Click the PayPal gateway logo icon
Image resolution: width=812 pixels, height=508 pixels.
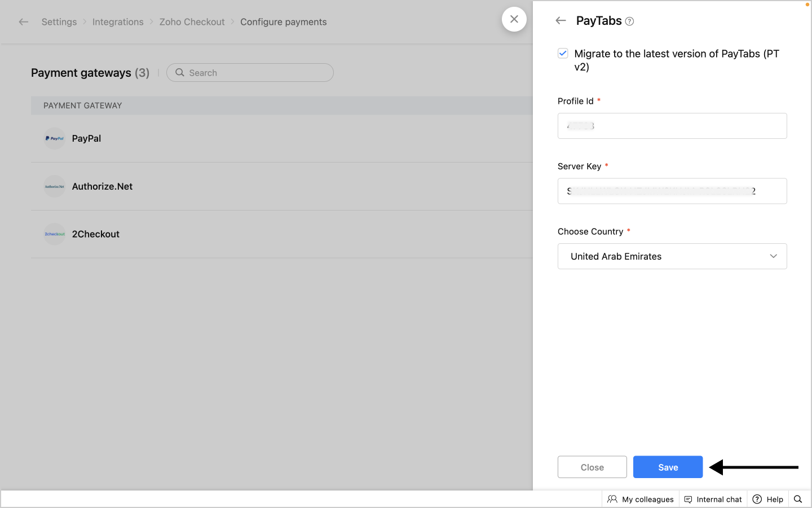coord(55,138)
